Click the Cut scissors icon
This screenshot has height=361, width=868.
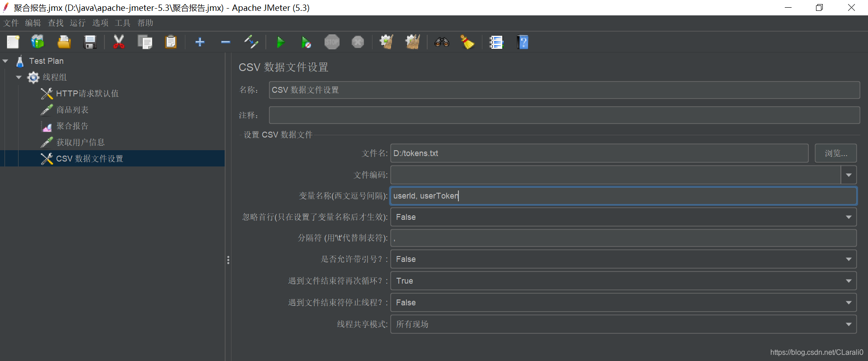[118, 42]
